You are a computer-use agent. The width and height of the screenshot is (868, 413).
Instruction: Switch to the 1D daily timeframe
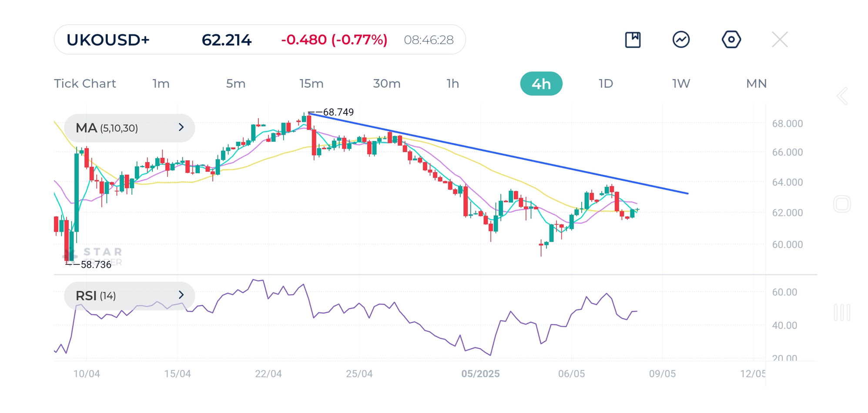click(606, 83)
